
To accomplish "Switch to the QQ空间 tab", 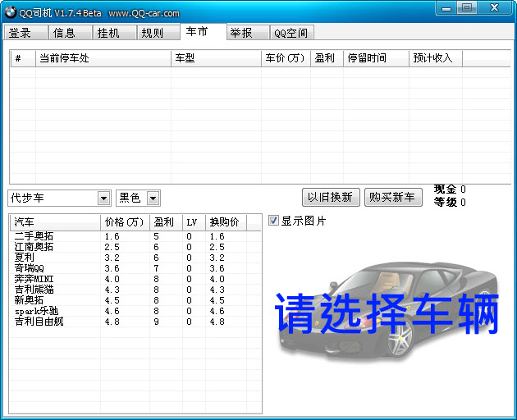I will (x=292, y=33).
